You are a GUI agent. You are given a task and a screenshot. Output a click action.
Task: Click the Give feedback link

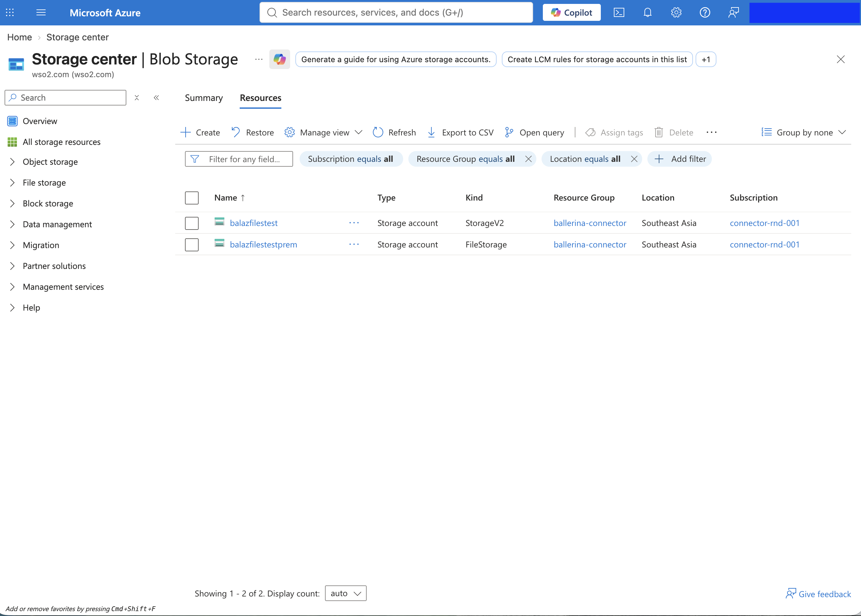point(819,594)
